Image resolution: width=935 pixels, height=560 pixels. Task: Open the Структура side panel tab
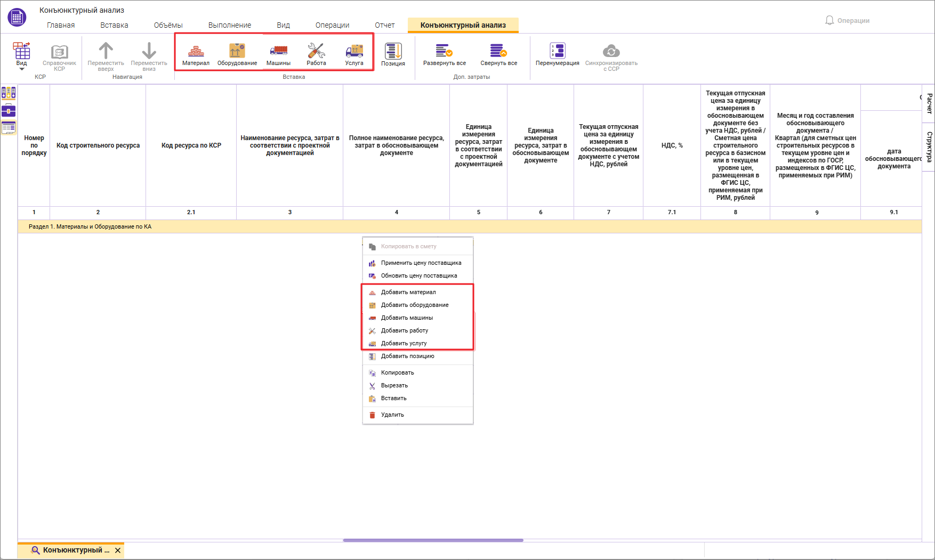tap(929, 147)
